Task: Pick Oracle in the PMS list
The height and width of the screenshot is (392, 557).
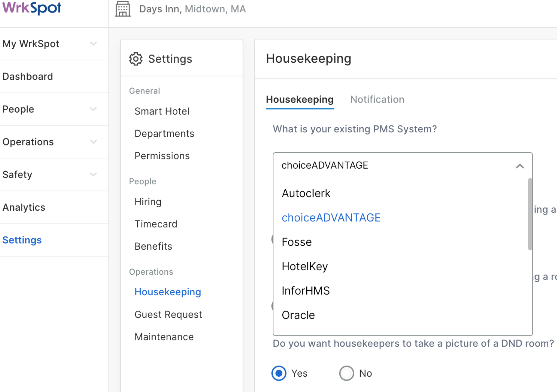Action: [x=298, y=315]
